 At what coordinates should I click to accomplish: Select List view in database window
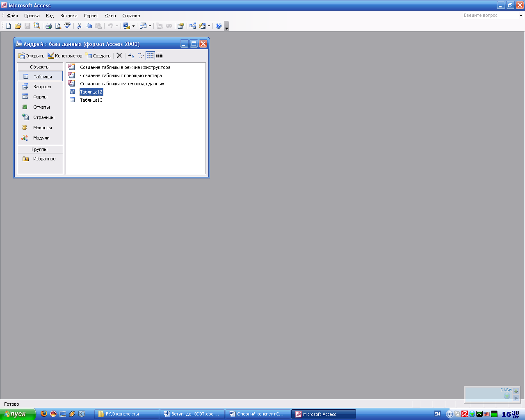pyautogui.click(x=150, y=55)
